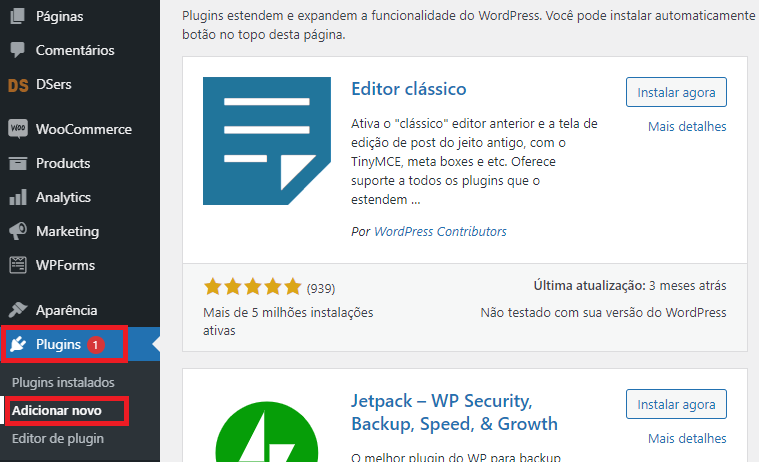Click the WPForms form icon
Viewport: 759px width, 462px height.
tap(18, 265)
